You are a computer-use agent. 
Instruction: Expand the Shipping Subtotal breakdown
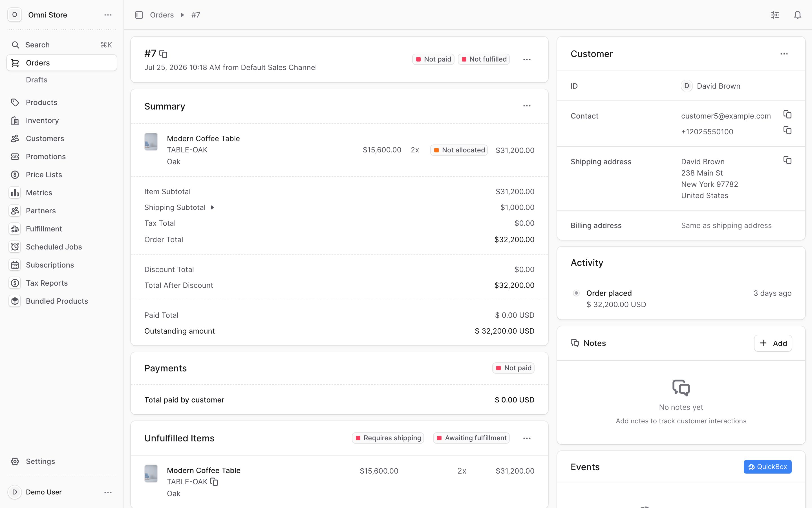212,208
